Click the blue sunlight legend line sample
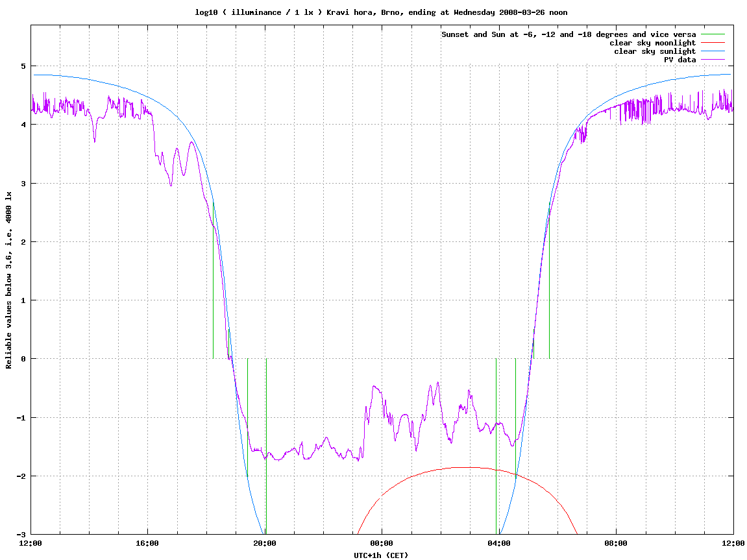Image resolution: width=747 pixels, height=560 pixels. tap(713, 51)
